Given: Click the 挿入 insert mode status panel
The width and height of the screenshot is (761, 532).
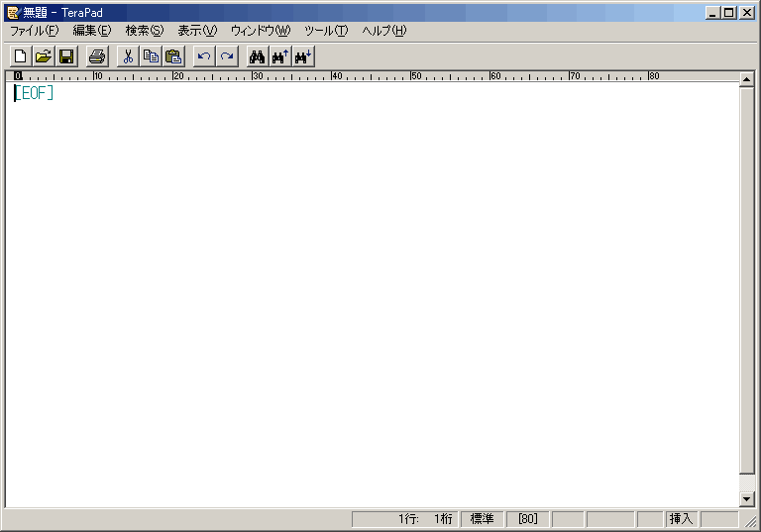Looking at the screenshot, I should (682, 519).
